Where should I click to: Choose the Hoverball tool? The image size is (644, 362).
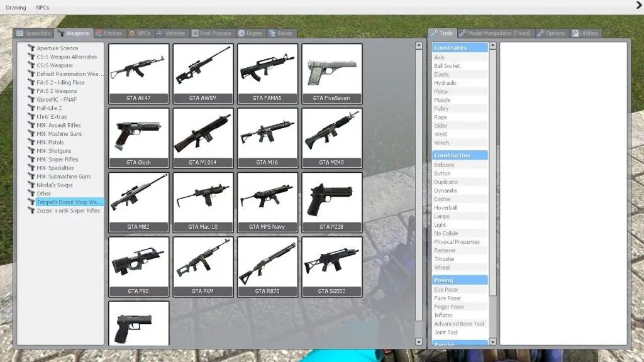(x=460, y=207)
